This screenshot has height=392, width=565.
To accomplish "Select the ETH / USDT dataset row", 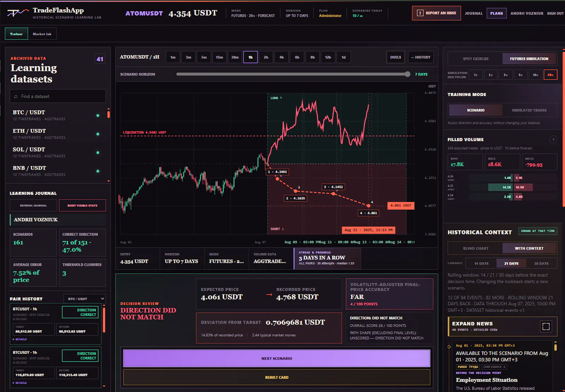I will coord(56,134).
